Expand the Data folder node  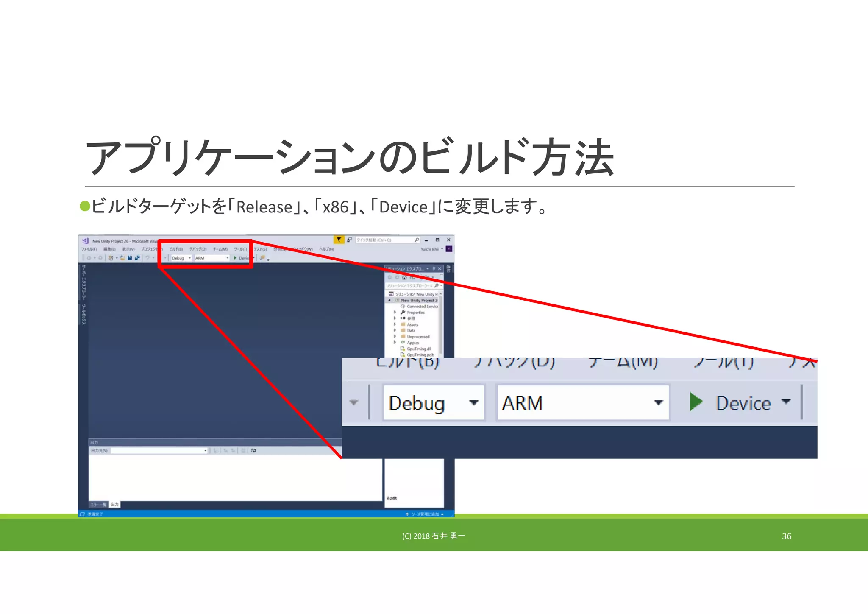tap(395, 330)
